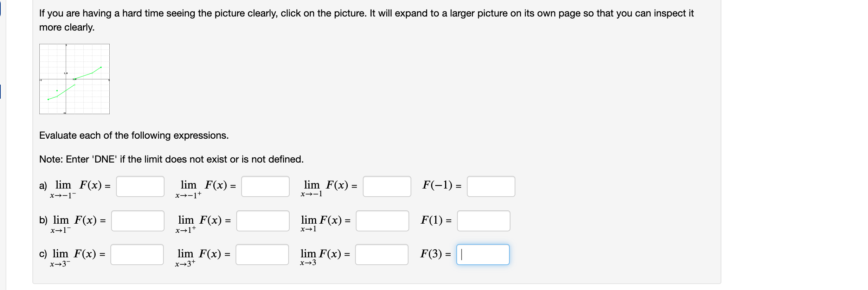Click the two-sided limit x to 3 answer box
Screen dimensions: 868x290
tap(381, 254)
